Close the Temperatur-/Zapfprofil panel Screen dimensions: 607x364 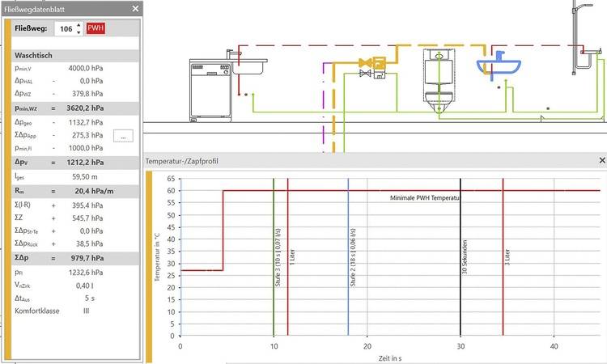(x=601, y=161)
